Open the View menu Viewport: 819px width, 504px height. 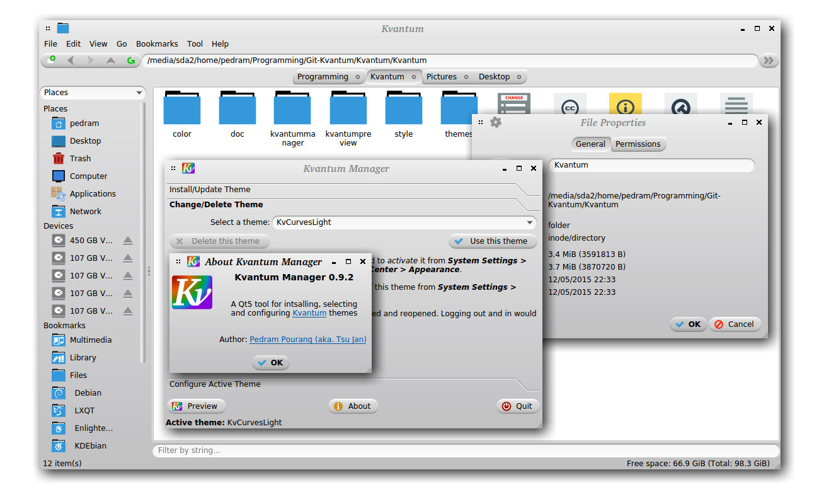coord(98,43)
